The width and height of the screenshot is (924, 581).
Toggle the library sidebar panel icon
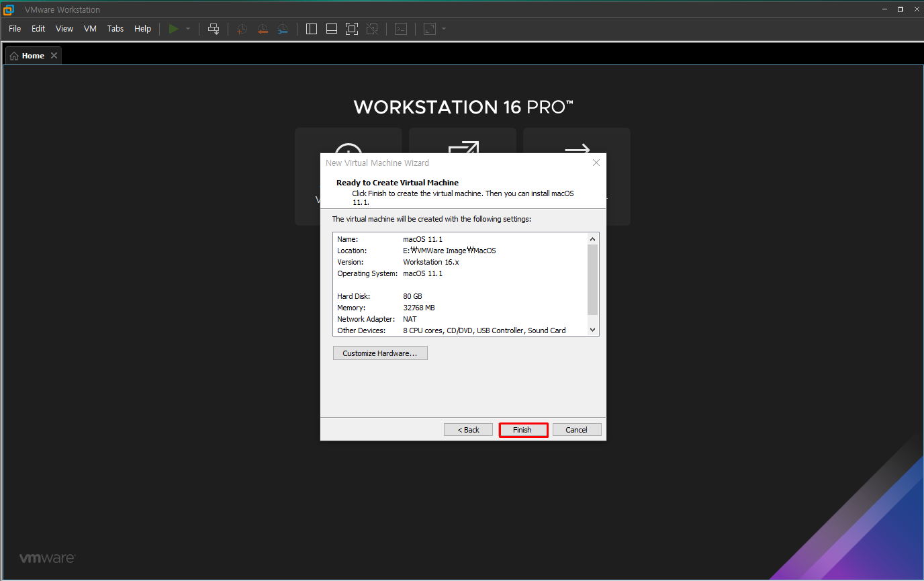(x=312, y=29)
